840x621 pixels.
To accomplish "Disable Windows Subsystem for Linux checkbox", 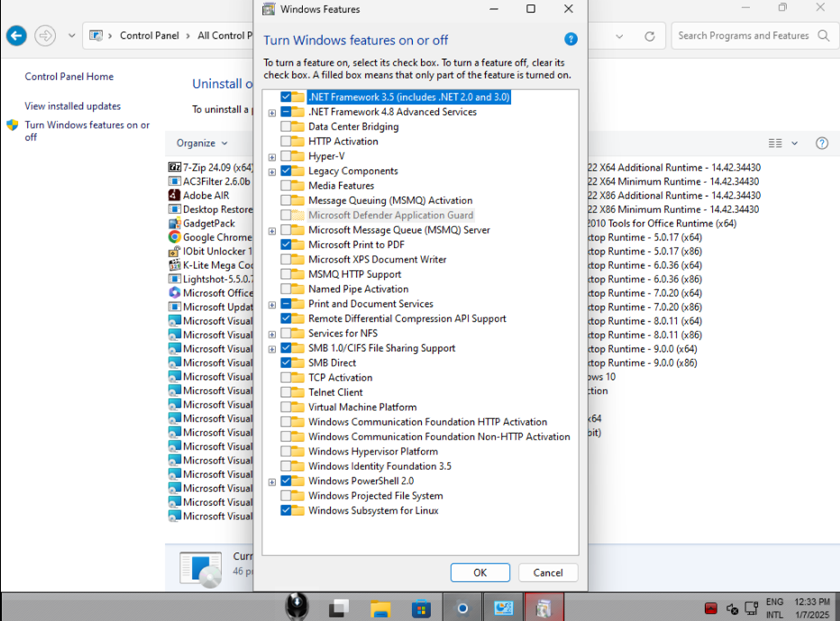I will [x=286, y=511].
